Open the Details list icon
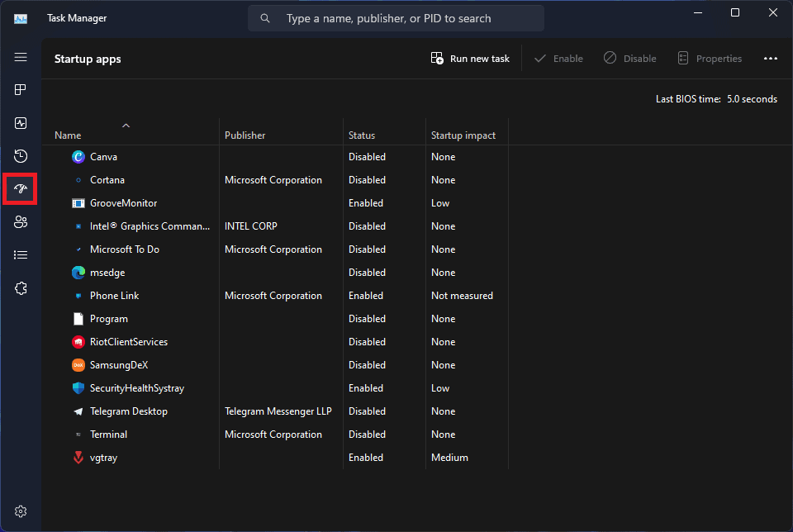The image size is (793, 532). (21, 255)
